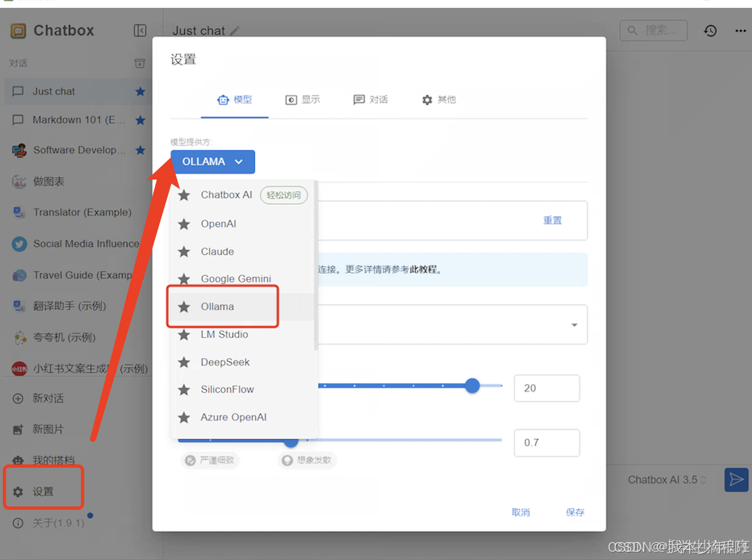Open the 翻译助手 (示例) conversation

click(x=79, y=306)
